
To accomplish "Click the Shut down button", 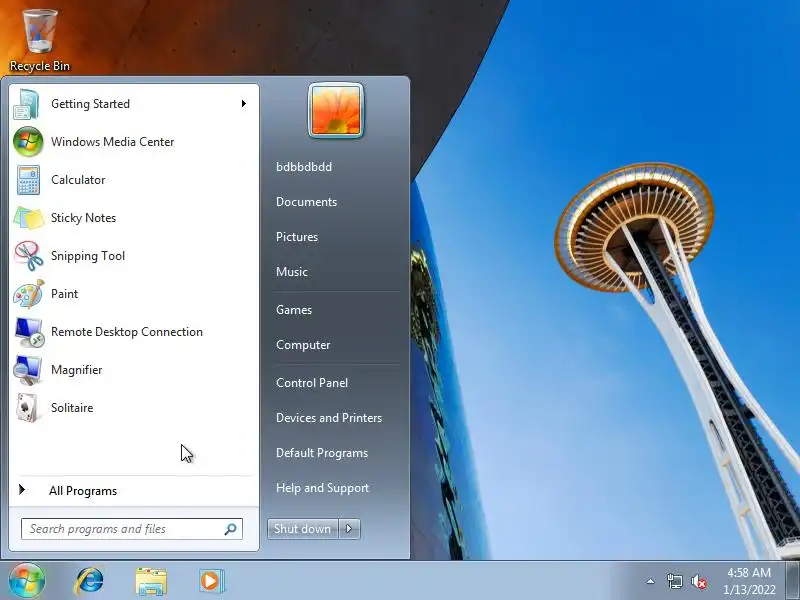I will [x=303, y=529].
